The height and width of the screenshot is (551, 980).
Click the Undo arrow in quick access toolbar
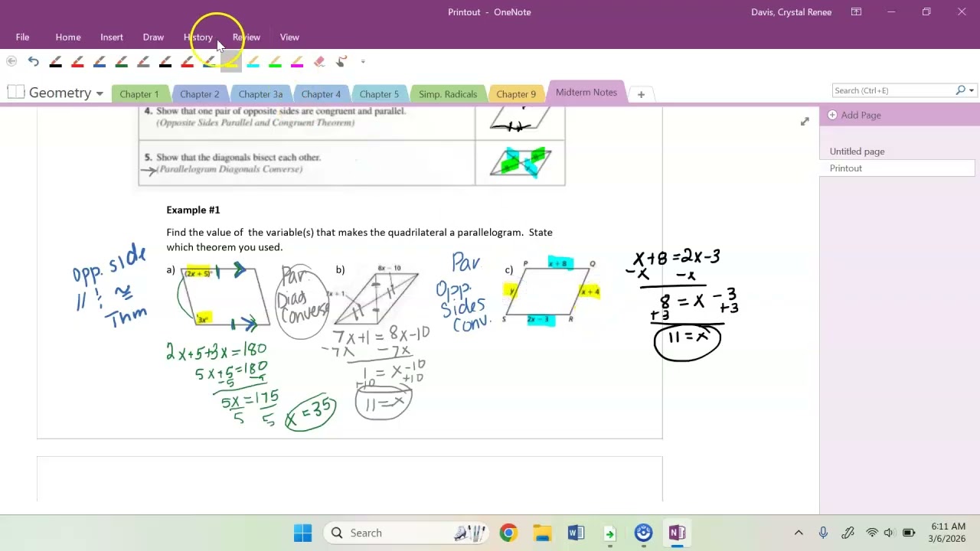click(33, 61)
